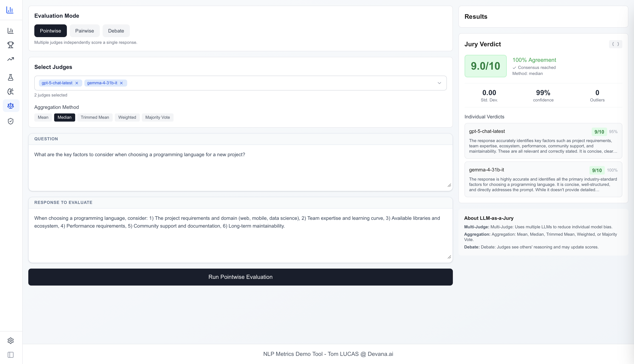This screenshot has height=364, width=634.
Task: Toggle the sidebar panel icon
Action: click(10, 355)
